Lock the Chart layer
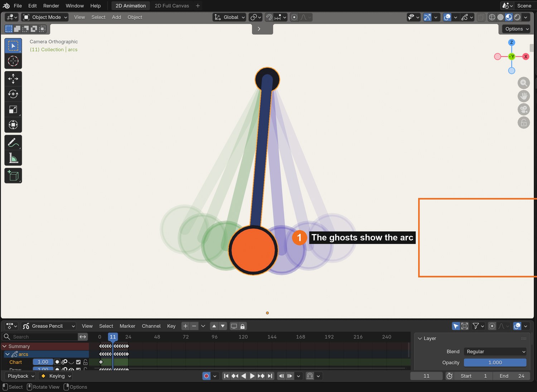 click(85, 362)
